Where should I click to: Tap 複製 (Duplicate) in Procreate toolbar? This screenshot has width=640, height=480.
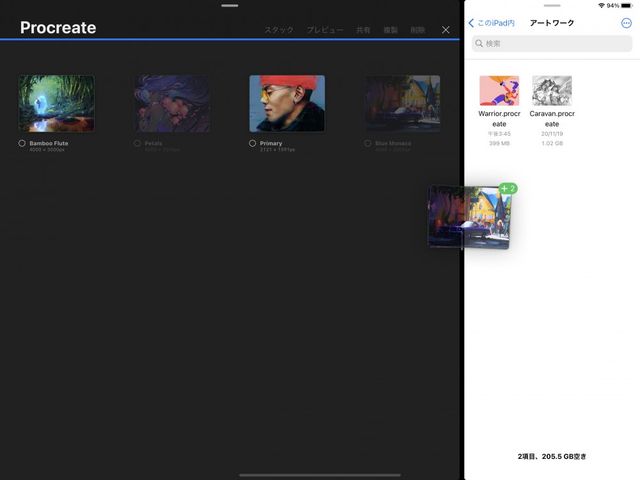[x=390, y=30]
